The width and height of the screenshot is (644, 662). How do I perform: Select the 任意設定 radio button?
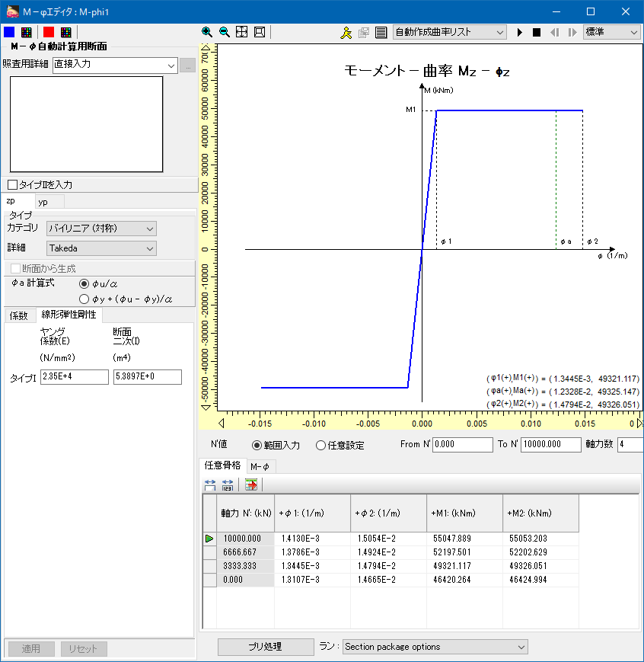(320, 445)
